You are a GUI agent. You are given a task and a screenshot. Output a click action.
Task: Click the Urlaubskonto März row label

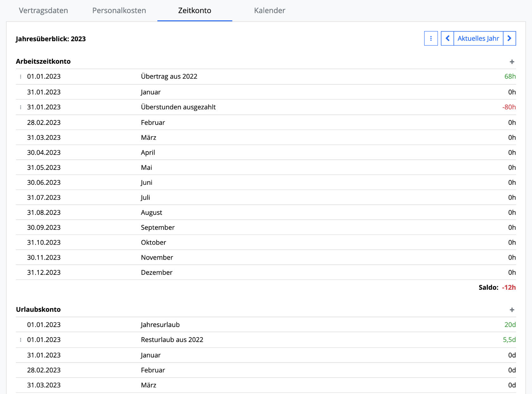(x=149, y=385)
